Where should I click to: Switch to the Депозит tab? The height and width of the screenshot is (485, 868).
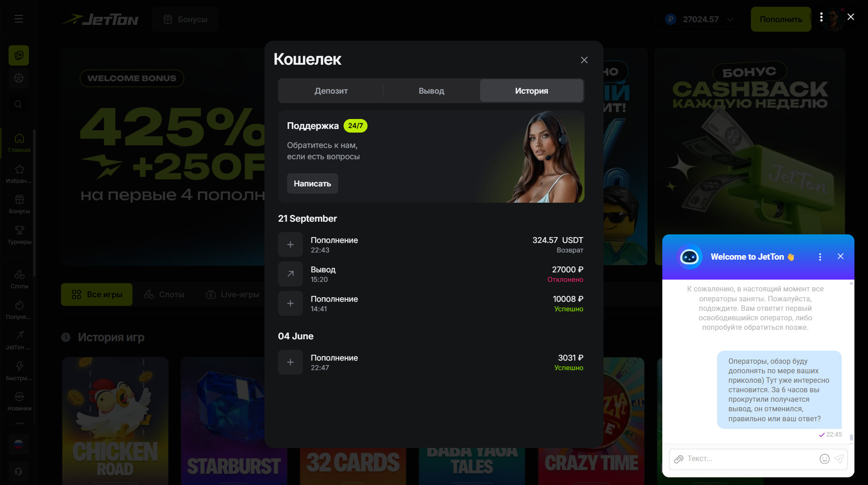coord(331,91)
